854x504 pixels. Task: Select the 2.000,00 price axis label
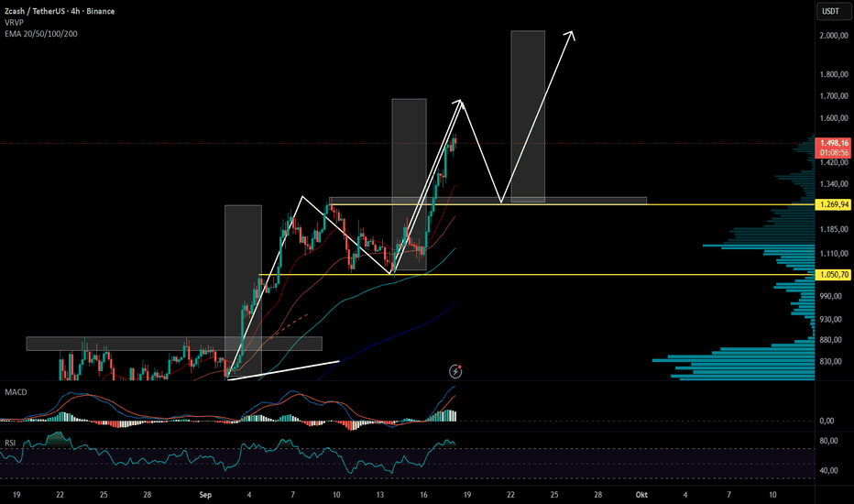point(834,36)
